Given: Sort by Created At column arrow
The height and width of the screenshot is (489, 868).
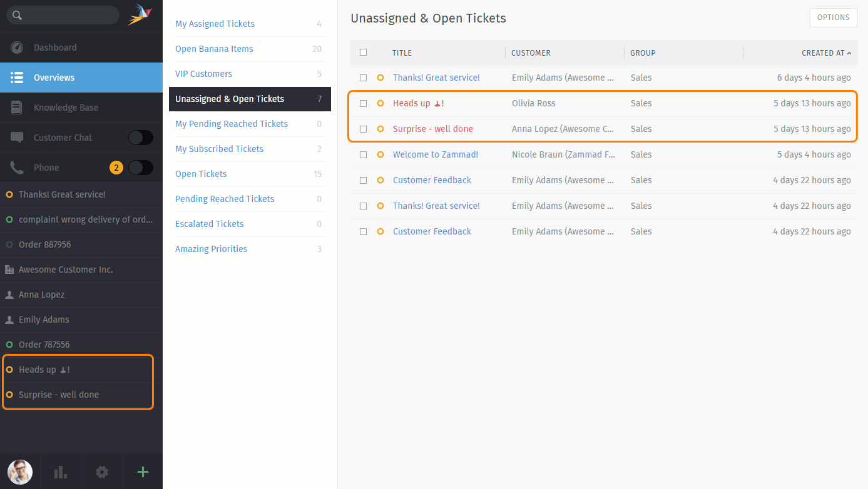Looking at the screenshot, I should pos(849,53).
